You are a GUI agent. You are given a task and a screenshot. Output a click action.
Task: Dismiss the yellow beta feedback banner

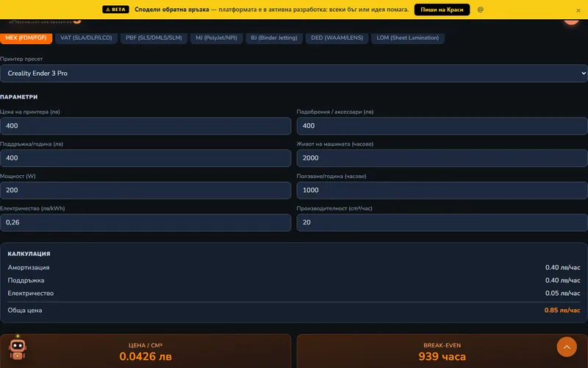578,10
